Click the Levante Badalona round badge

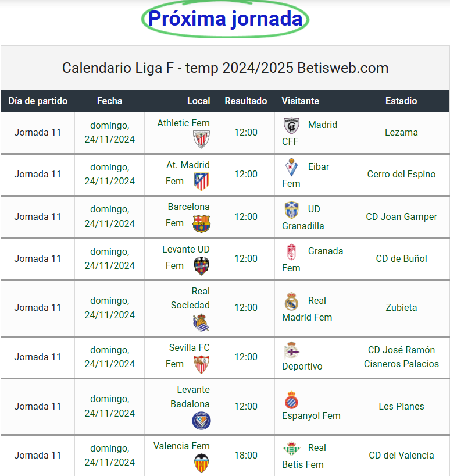[201, 421]
